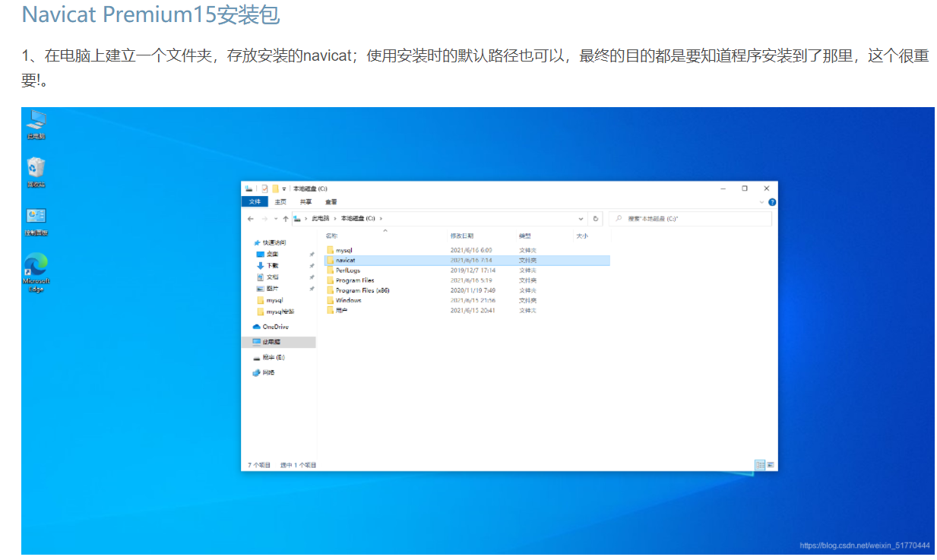
Task: Launch Microsoft Edge from the desktop
Action: coord(36,272)
